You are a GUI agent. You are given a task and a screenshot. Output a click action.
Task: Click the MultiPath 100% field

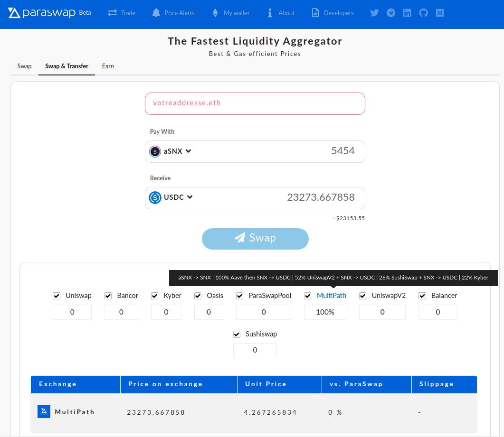click(x=325, y=312)
